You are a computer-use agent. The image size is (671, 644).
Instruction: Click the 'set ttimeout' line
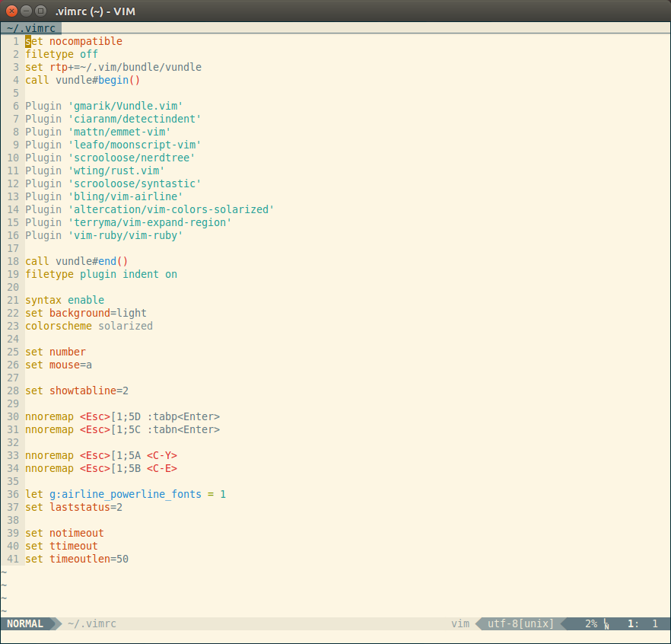point(61,546)
